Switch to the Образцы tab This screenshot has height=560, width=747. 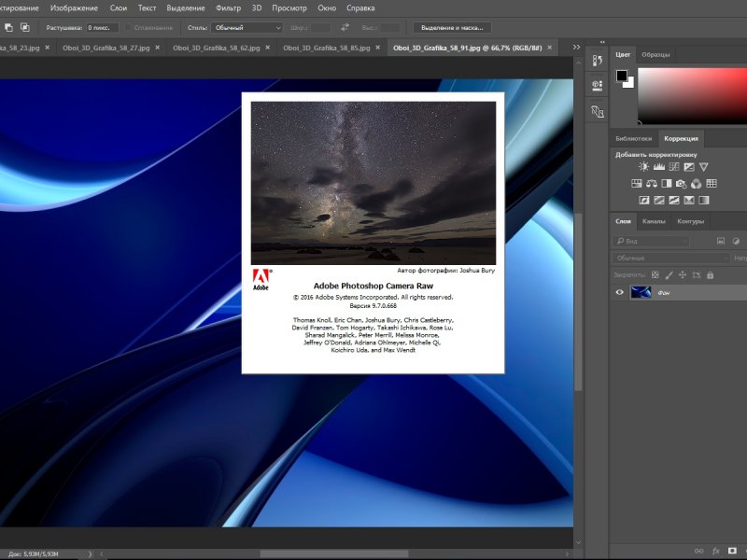click(655, 54)
